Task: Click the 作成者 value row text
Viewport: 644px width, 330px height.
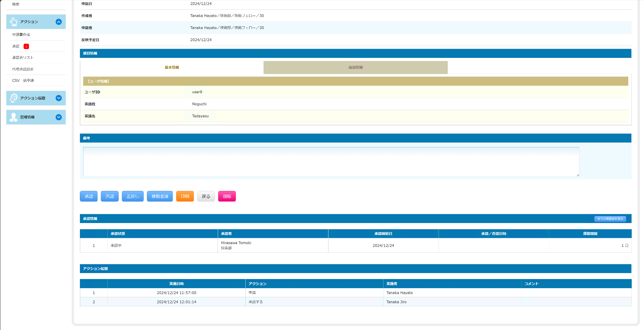Action: pos(227,16)
